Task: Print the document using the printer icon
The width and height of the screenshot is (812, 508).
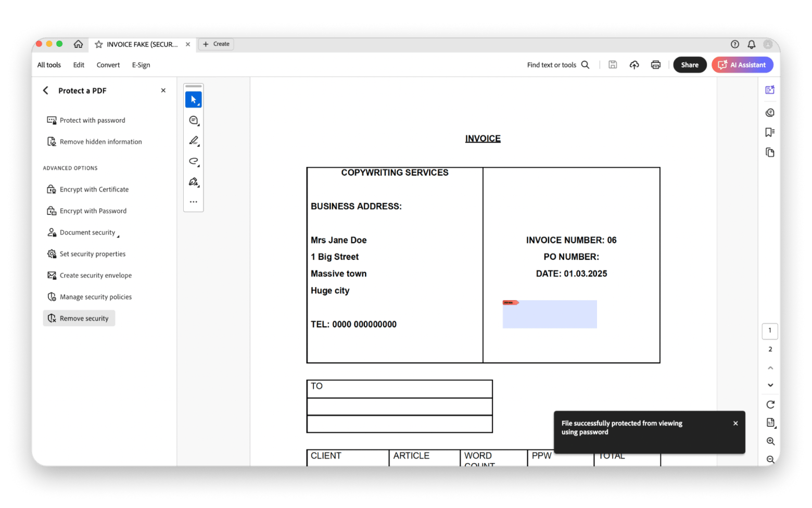Action: [x=655, y=65]
